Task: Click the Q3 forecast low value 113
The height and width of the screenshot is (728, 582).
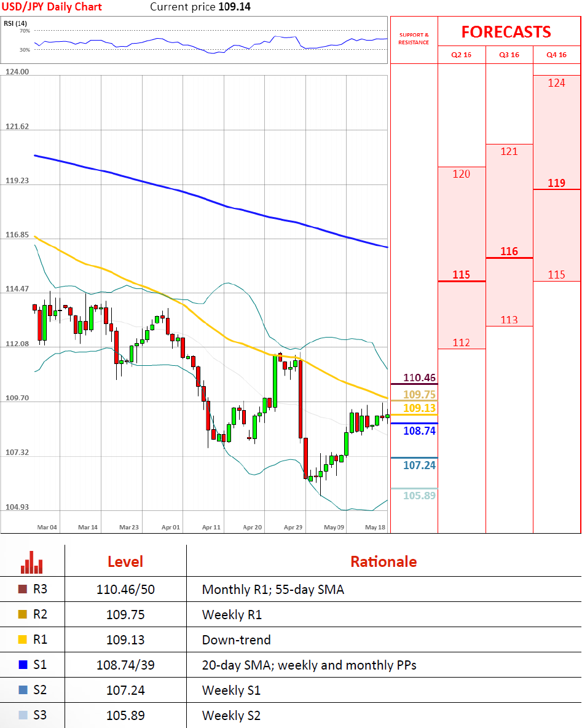Action: click(509, 320)
